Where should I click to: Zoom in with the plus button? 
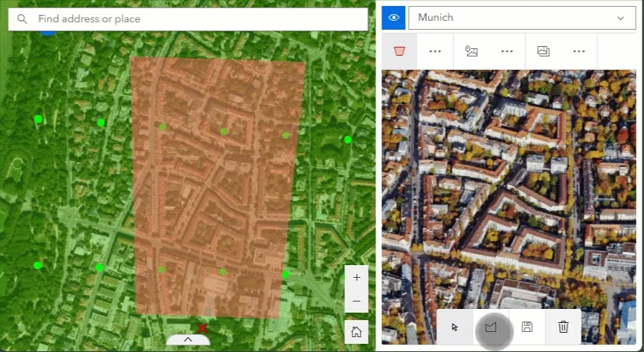[356, 278]
